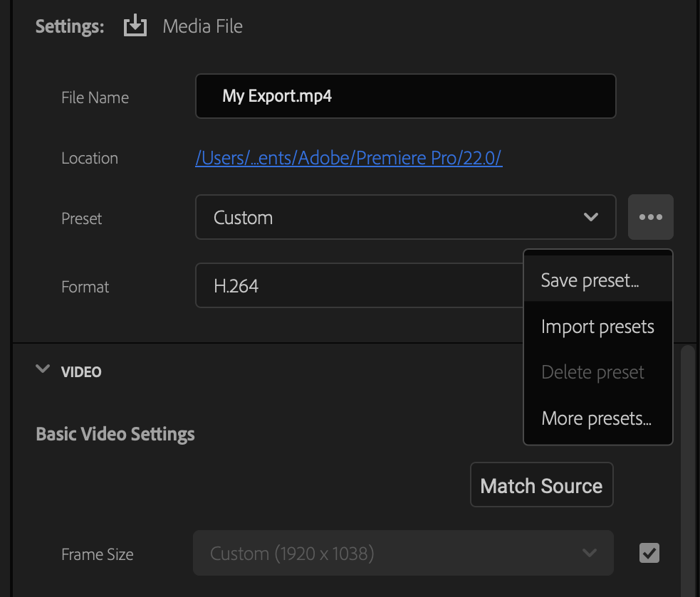Choose Save preset... from the menu

(590, 280)
